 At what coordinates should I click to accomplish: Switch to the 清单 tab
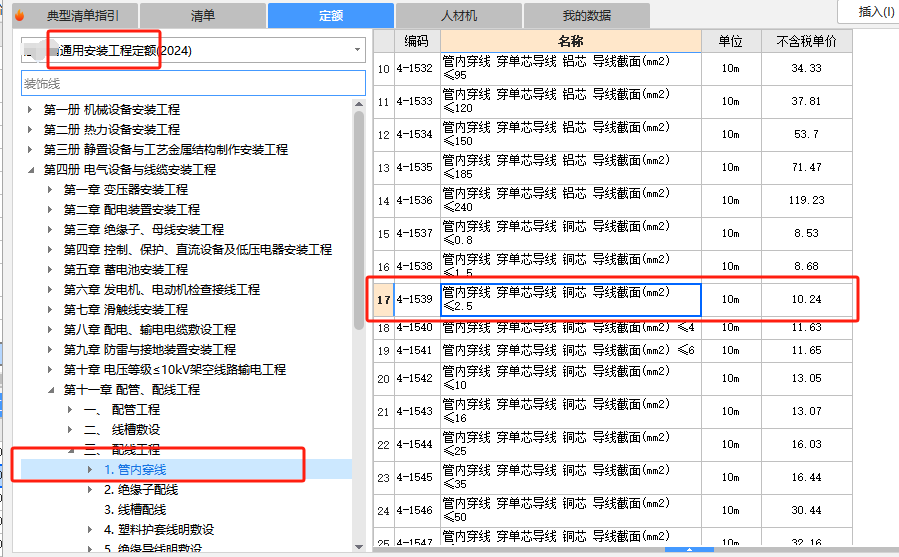click(x=202, y=15)
